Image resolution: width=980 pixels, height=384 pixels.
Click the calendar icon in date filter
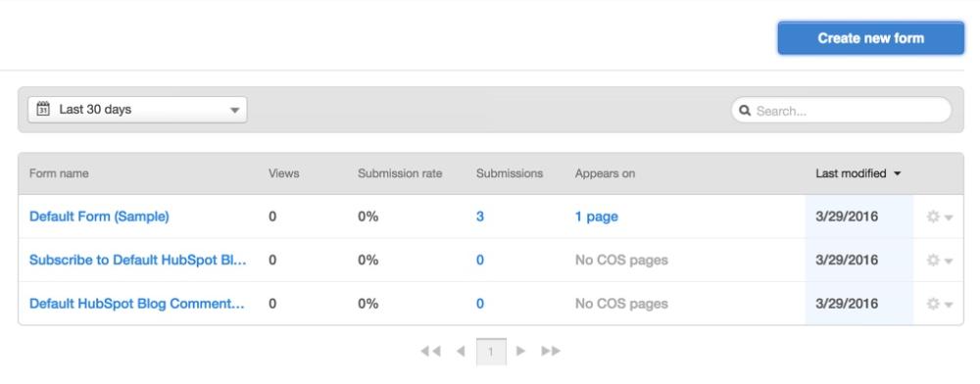pos(43,109)
